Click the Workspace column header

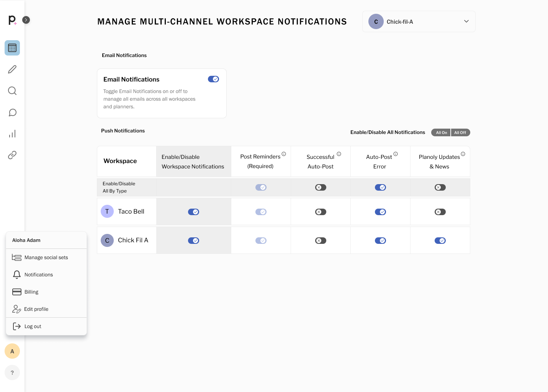[x=120, y=161]
